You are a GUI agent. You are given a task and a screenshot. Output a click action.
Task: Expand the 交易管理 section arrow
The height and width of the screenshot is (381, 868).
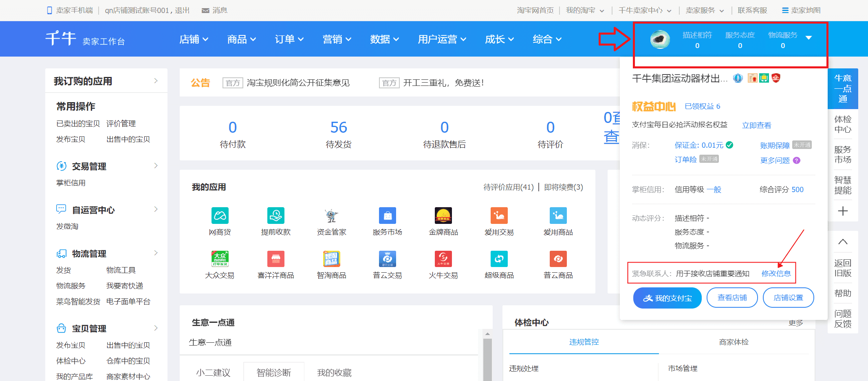point(156,166)
